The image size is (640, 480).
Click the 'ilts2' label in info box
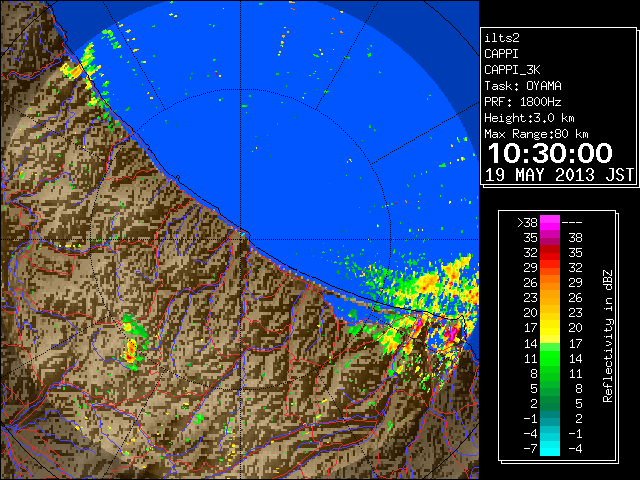[502, 38]
